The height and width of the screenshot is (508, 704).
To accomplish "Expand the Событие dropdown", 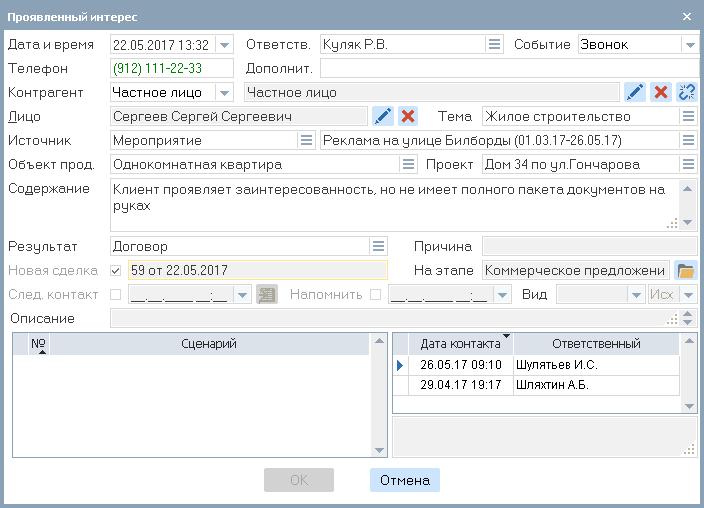I will [689, 44].
